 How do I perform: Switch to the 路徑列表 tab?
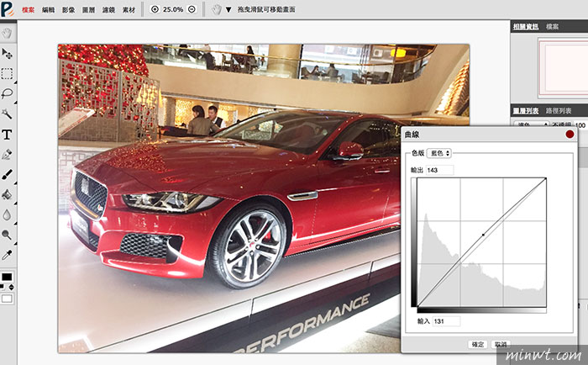pos(559,111)
